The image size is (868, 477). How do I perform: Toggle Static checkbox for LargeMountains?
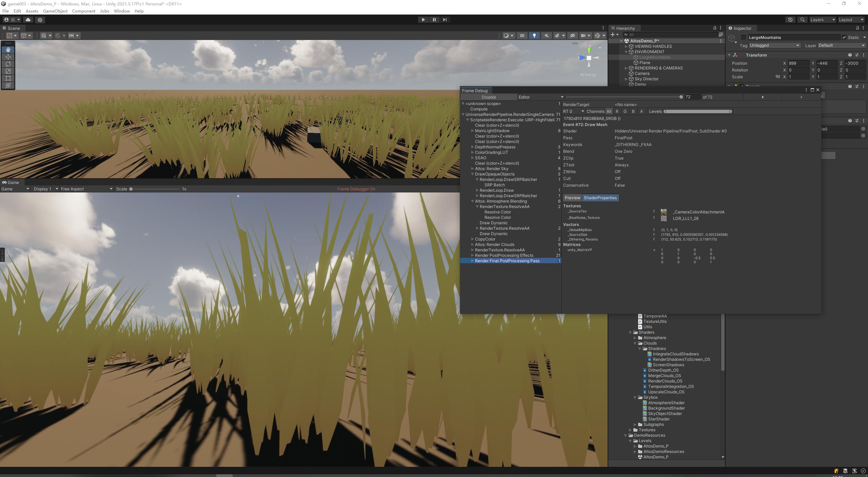coord(844,38)
